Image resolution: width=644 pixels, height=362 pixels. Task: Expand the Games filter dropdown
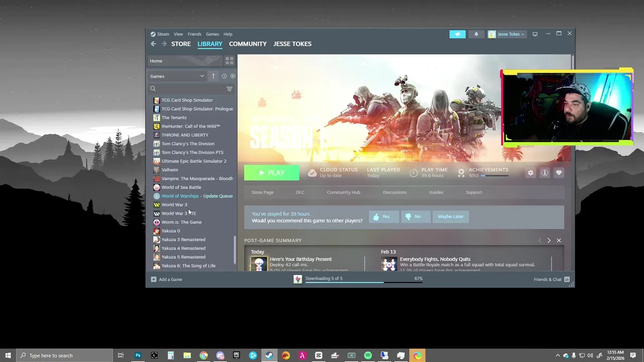(x=177, y=76)
